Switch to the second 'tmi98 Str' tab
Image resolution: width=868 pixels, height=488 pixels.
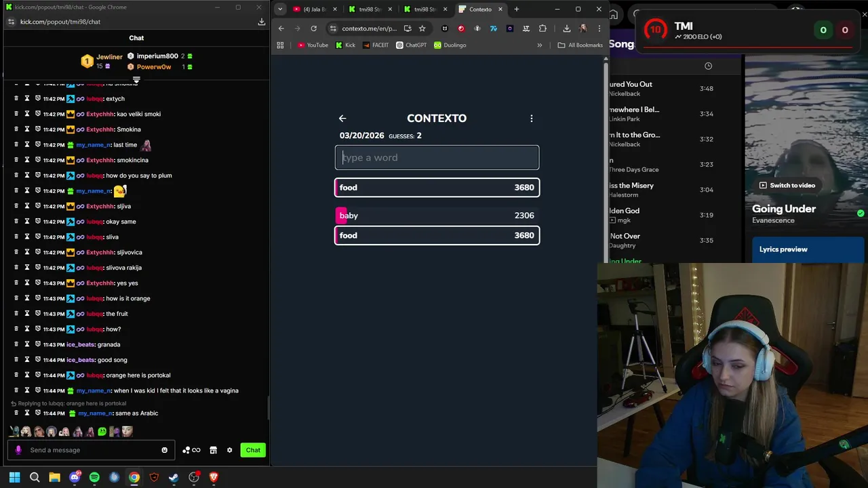425,9
